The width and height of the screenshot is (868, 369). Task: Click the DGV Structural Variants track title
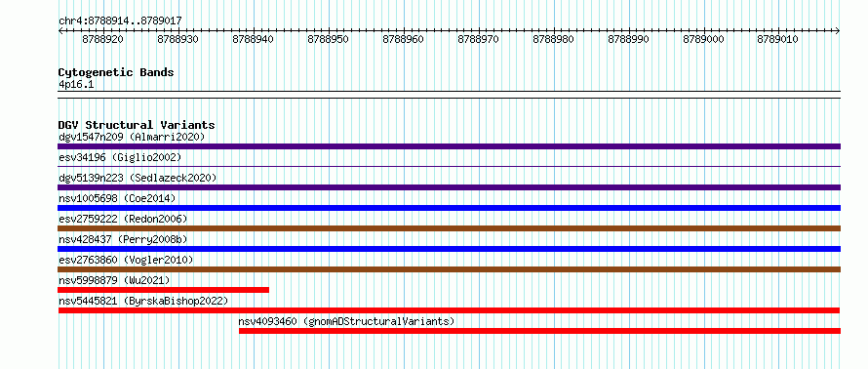(x=137, y=125)
